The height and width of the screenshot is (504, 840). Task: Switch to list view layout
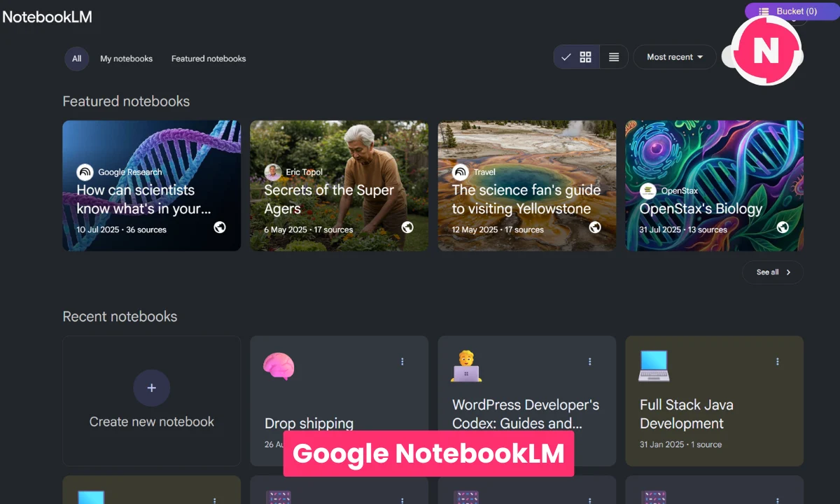[x=613, y=57]
